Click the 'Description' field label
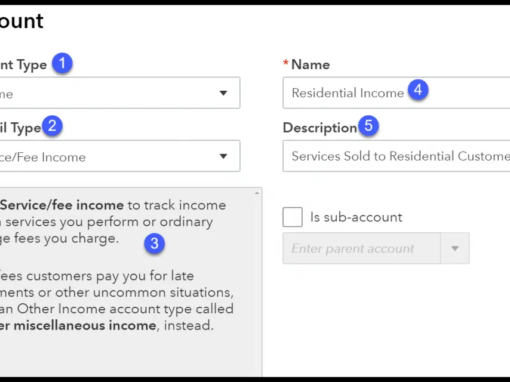This screenshot has height=382, width=510. coord(320,128)
